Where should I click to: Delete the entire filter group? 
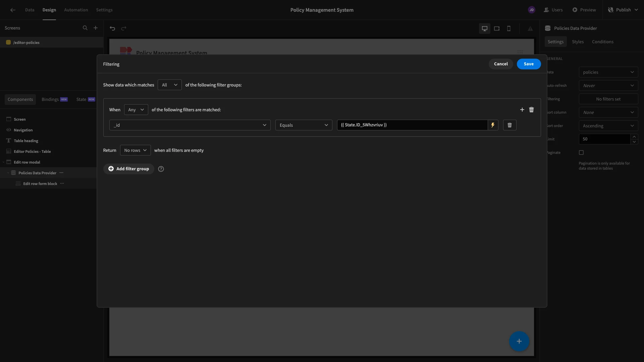[531, 110]
